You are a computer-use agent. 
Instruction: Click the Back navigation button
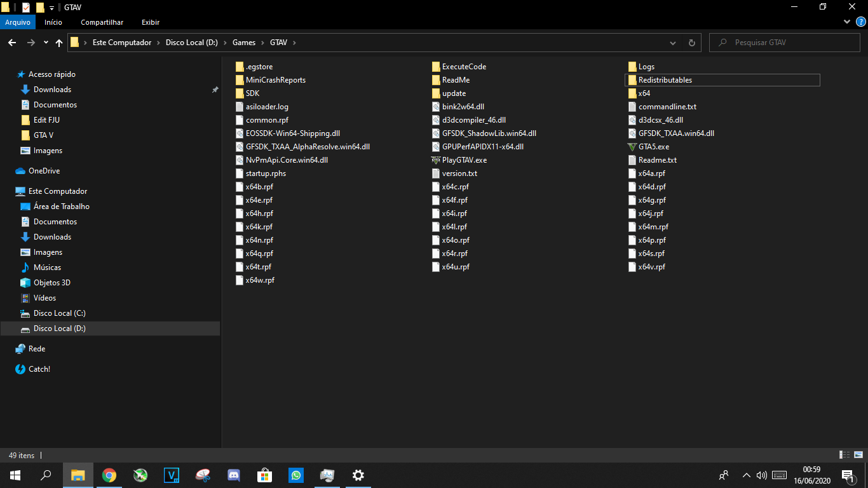click(x=12, y=43)
